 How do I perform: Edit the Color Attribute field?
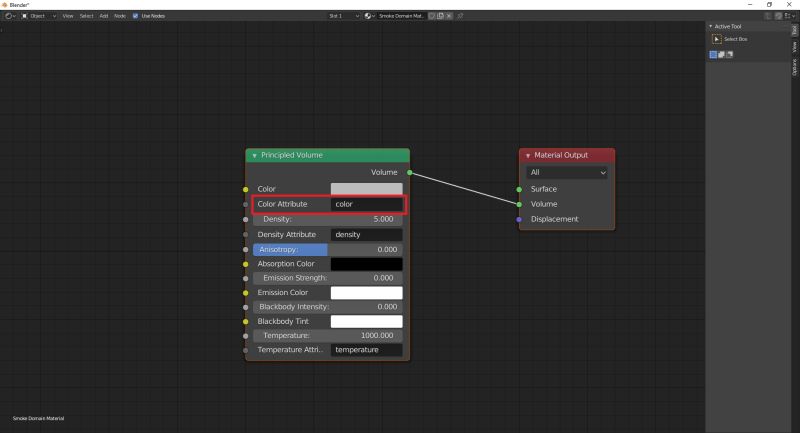click(x=366, y=204)
